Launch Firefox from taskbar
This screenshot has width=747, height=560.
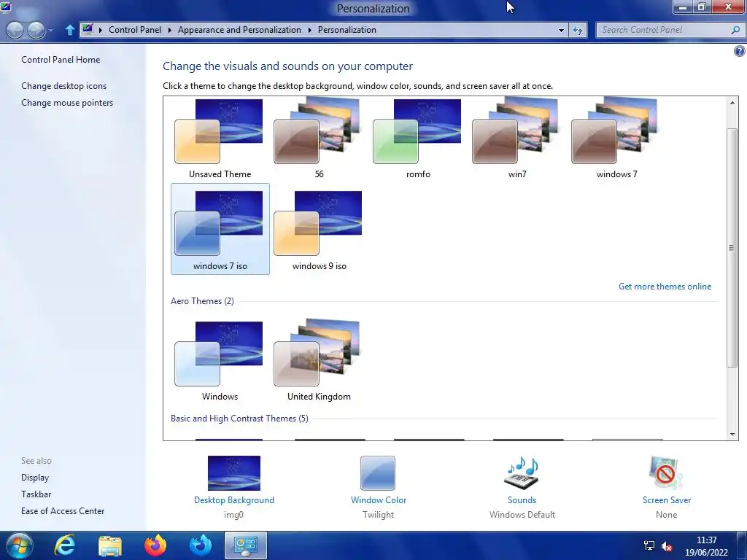click(155, 545)
